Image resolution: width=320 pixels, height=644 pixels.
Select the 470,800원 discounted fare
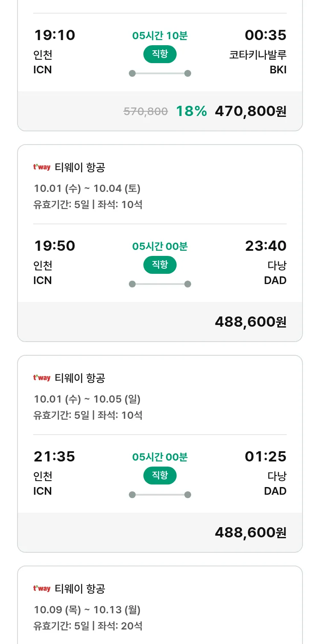pos(250,111)
